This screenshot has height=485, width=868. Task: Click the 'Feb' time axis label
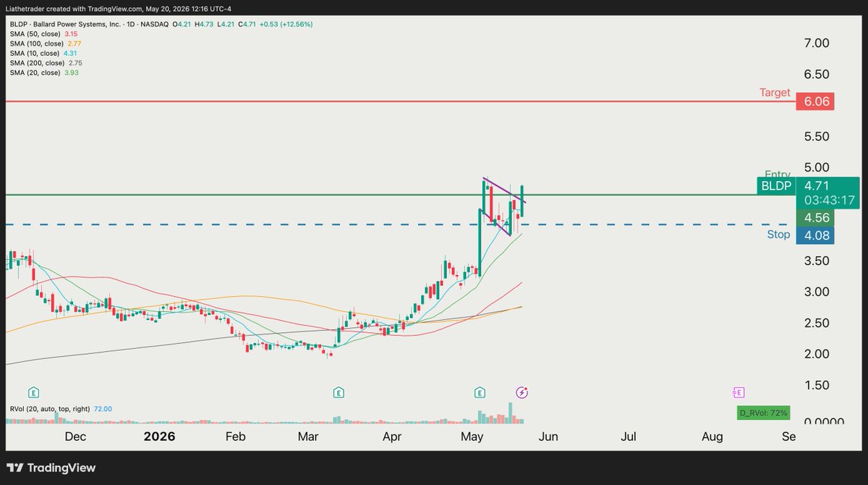pos(235,436)
